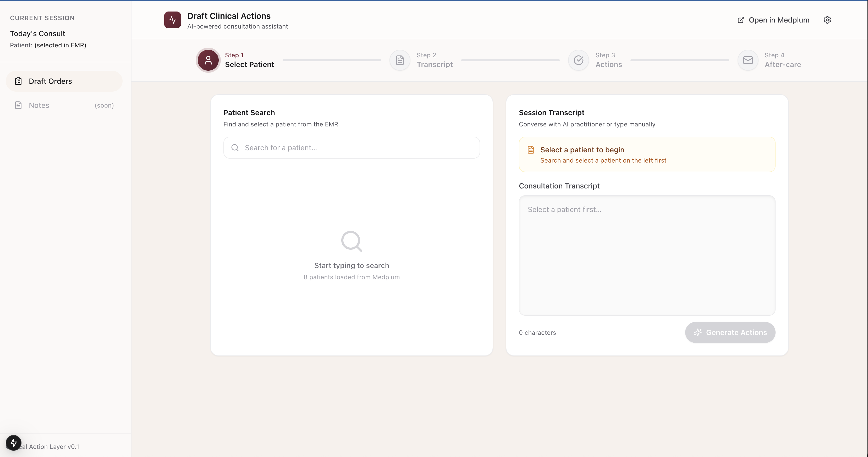The height and width of the screenshot is (457, 868).
Task: Click the lightning bolt badge in bottom corner
Action: point(13,443)
